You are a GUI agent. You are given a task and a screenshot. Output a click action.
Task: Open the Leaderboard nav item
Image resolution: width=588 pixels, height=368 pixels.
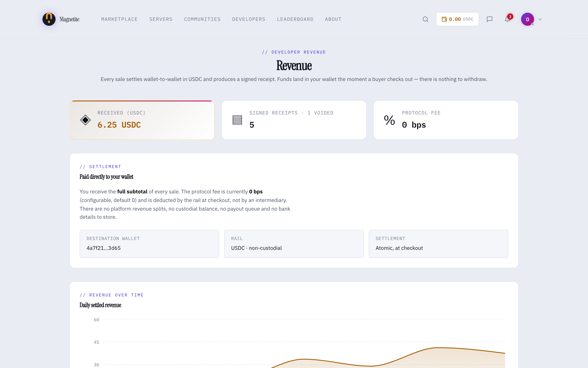[295, 19]
